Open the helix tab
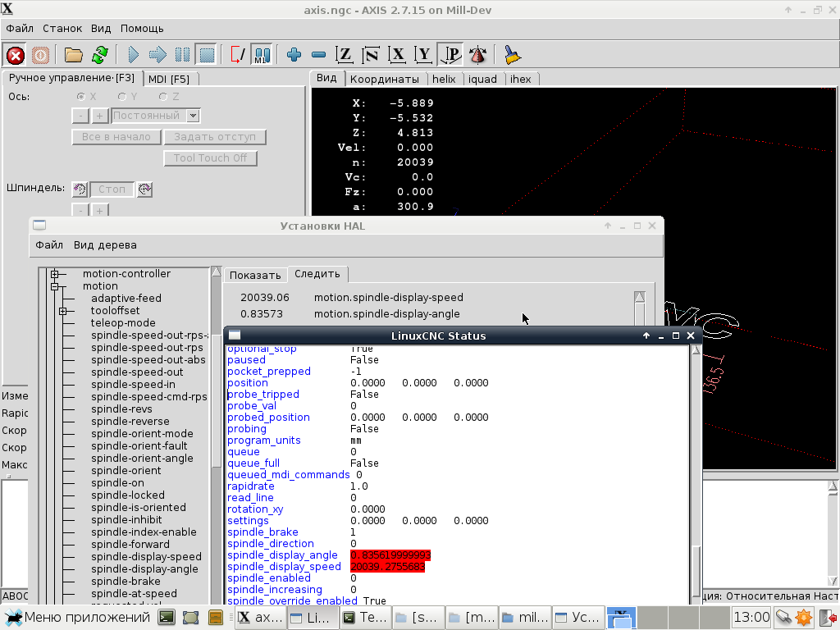Image resolution: width=840 pixels, height=630 pixels. (x=444, y=80)
